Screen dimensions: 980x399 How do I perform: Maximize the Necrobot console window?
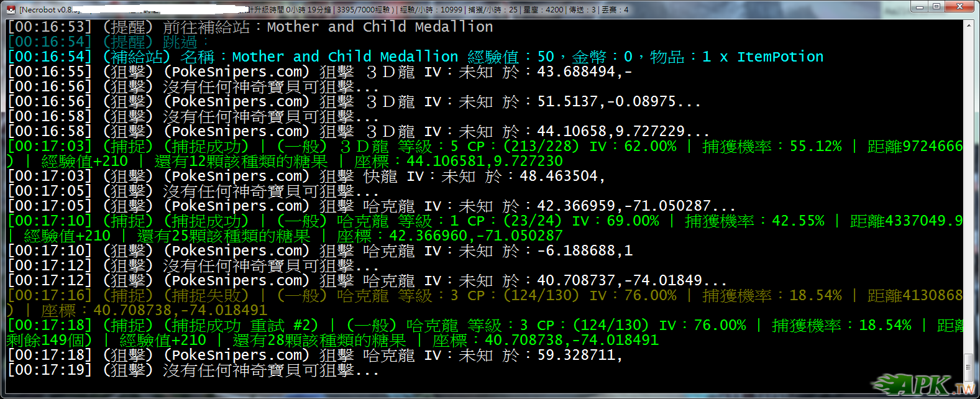(x=936, y=7)
